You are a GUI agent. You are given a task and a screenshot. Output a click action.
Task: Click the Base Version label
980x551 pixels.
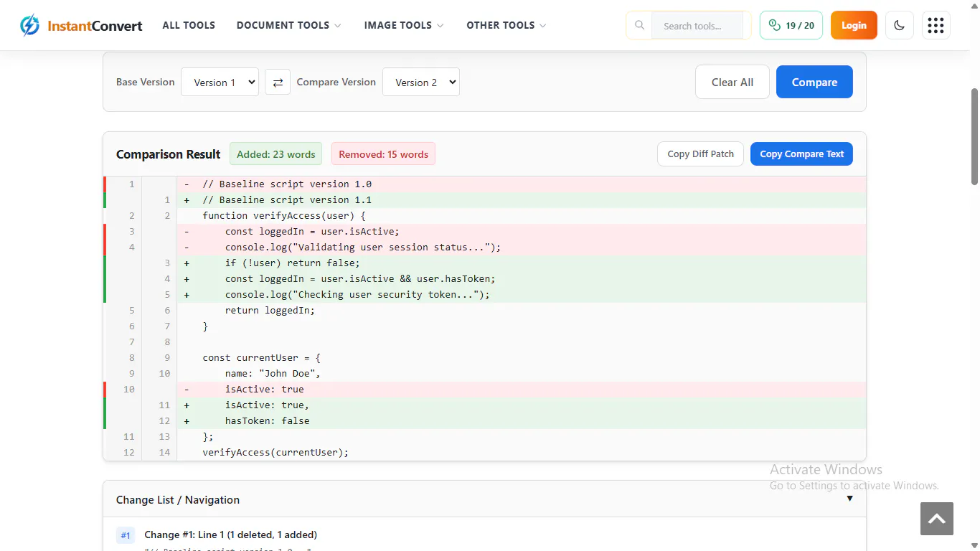pyautogui.click(x=146, y=82)
